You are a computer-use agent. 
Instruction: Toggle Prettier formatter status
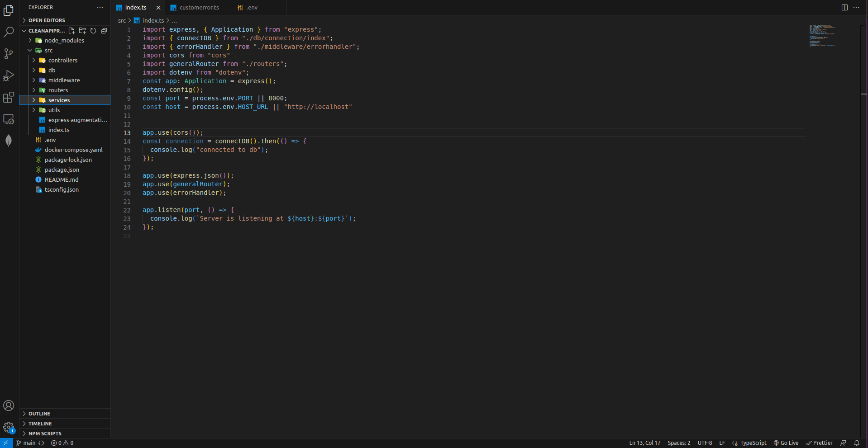point(819,443)
